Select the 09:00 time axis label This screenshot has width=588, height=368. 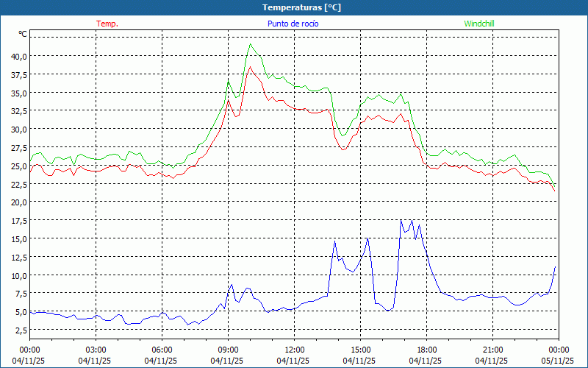(x=228, y=350)
